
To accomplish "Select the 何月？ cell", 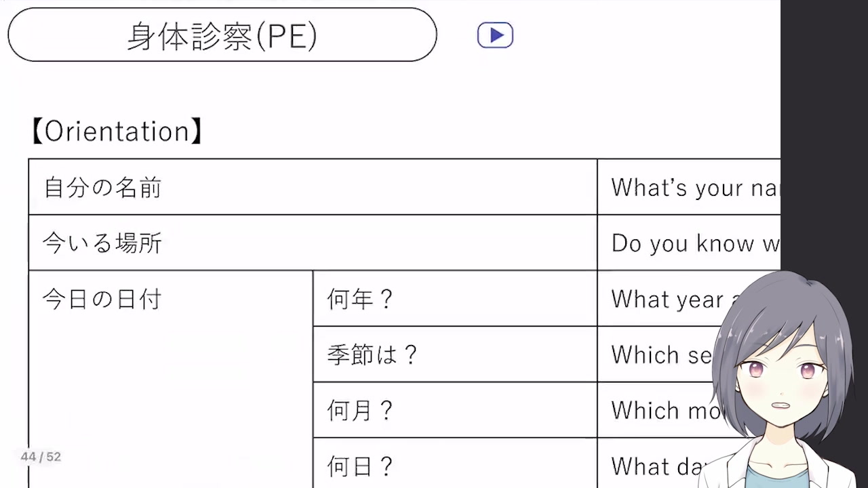I will tap(454, 410).
